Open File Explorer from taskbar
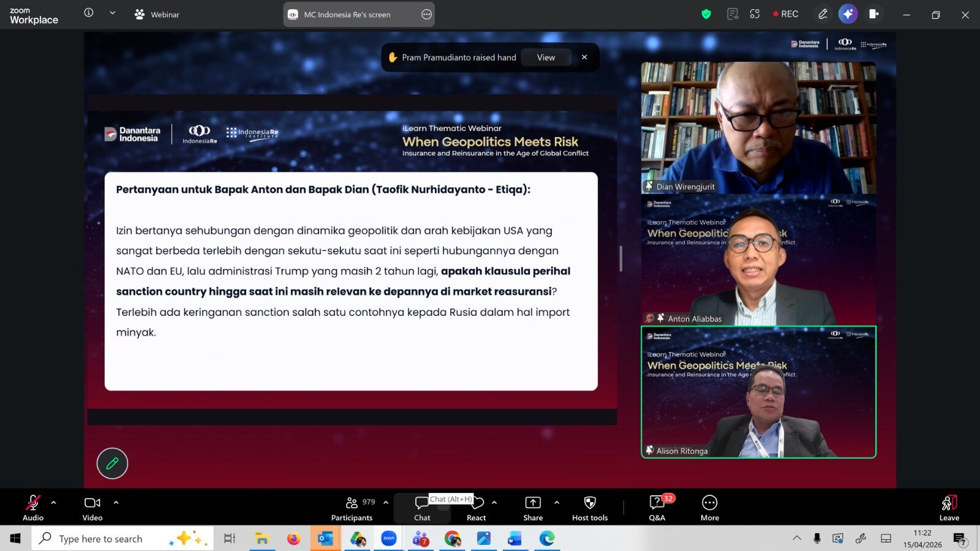The height and width of the screenshot is (551, 980). click(x=262, y=539)
